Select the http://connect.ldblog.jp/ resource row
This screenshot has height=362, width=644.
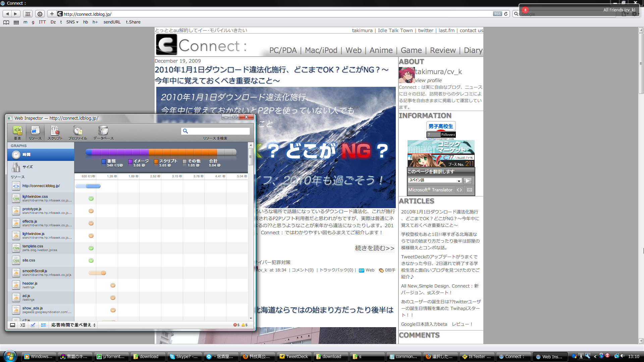click(41, 186)
